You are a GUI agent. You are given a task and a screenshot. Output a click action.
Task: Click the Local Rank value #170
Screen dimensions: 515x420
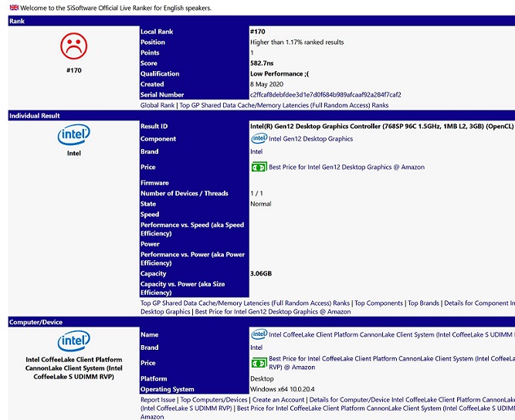[258, 32]
